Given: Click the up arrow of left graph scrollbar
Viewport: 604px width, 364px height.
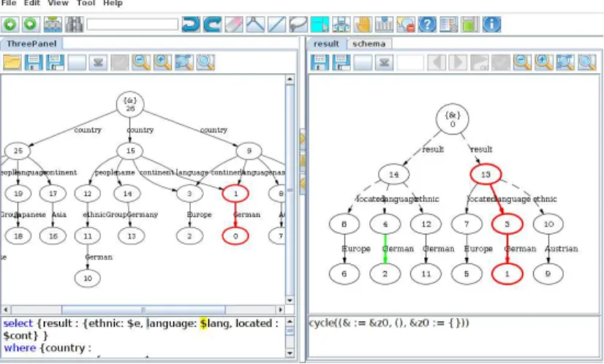Looking at the screenshot, I should [290, 80].
